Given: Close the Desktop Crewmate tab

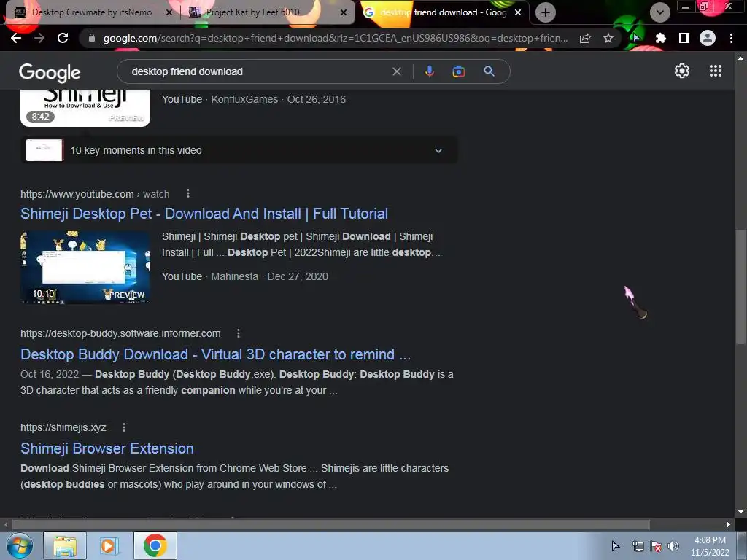Looking at the screenshot, I should coord(169,12).
